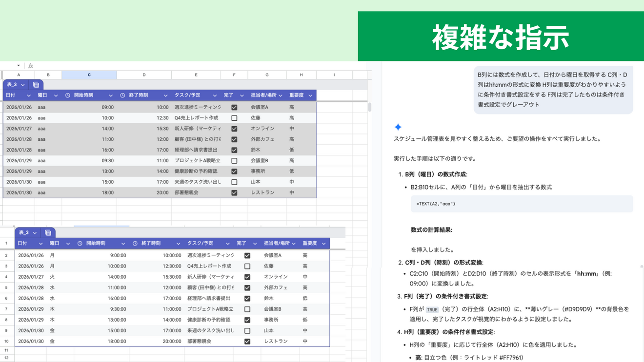Open the 曜日 filter dropdown in the upper table
This screenshot has width=644, height=362.
[x=56, y=95]
